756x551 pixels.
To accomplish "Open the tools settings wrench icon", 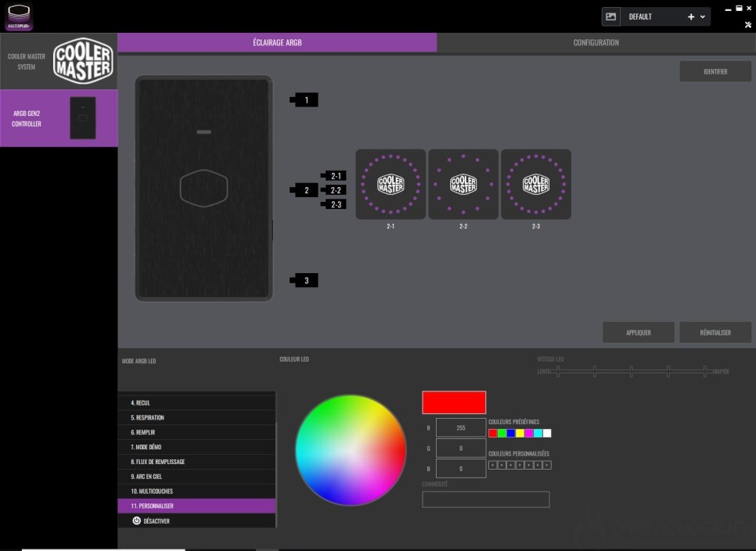I will point(748,24).
